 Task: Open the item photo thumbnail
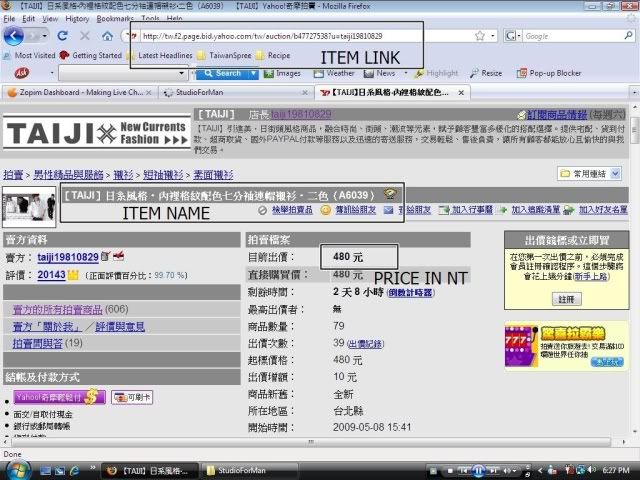tap(29, 207)
